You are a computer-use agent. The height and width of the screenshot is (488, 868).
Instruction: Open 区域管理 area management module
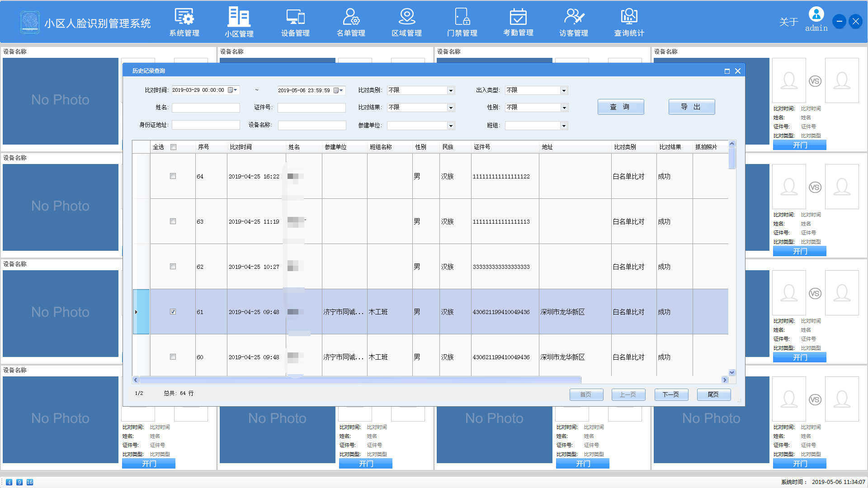pyautogui.click(x=406, y=22)
